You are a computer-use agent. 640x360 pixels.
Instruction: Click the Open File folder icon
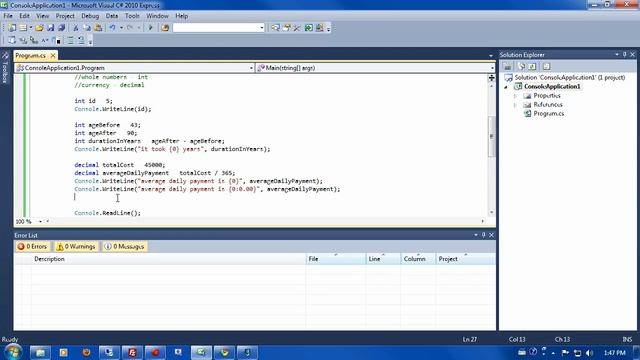39,28
